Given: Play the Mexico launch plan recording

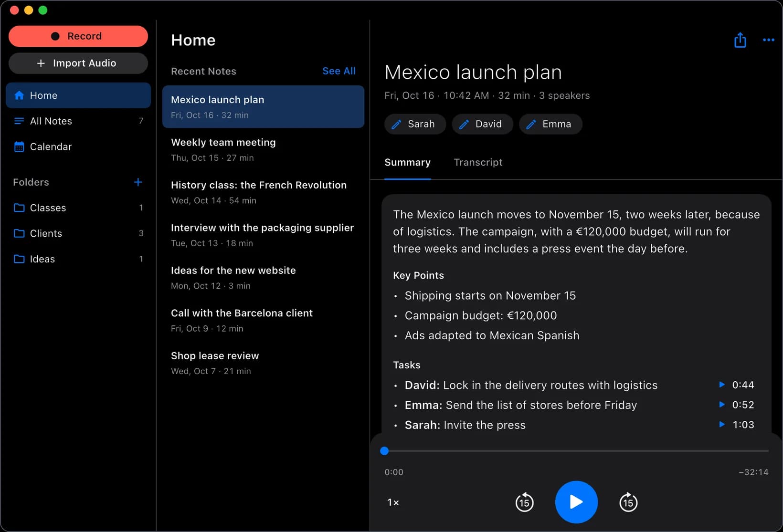Looking at the screenshot, I should [x=576, y=502].
